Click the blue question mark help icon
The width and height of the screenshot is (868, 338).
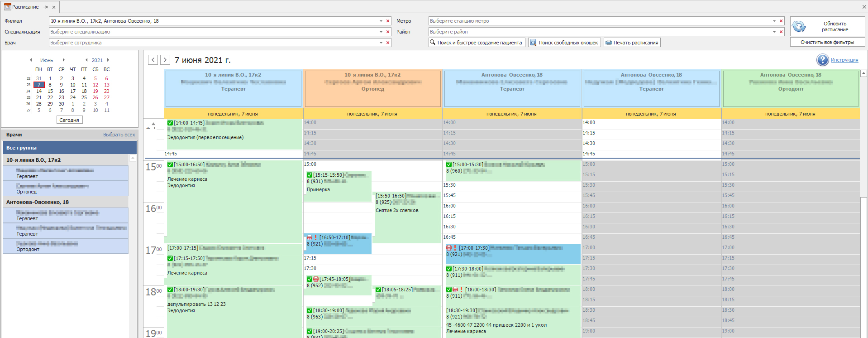[822, 60]
